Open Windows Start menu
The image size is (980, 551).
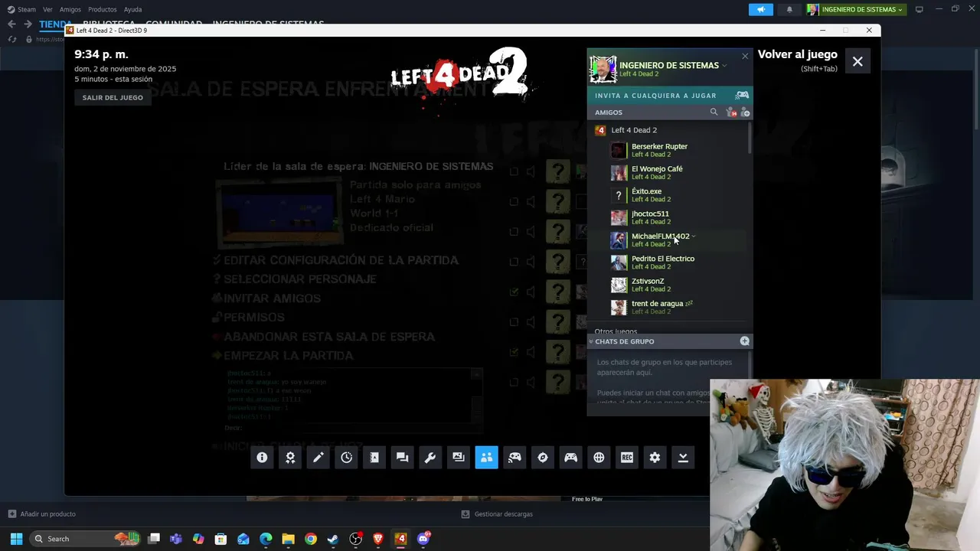click(16, 539)
